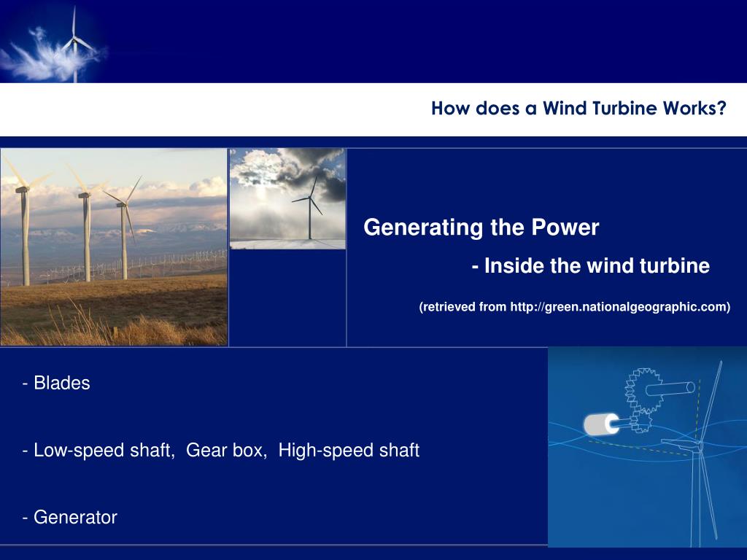Click the slide title 'How does a Wind Turbine Works?'
747x560 pixels.
tap(578, 109)
